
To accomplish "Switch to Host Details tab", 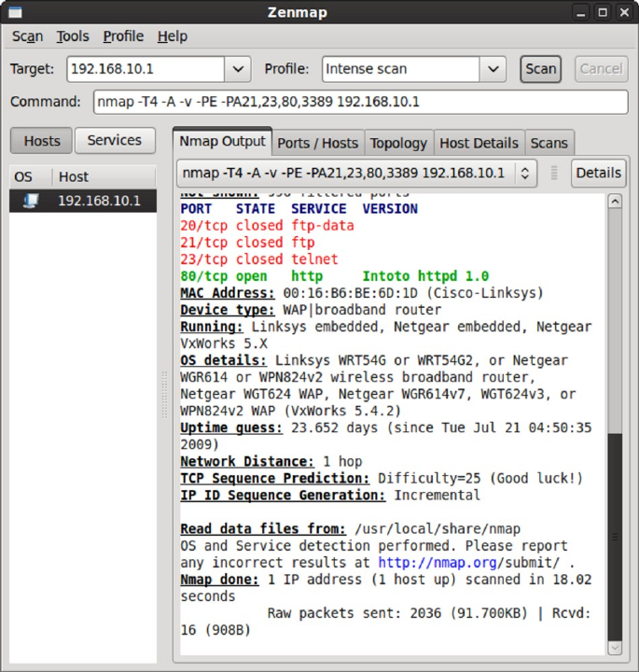I will [479, 143].
